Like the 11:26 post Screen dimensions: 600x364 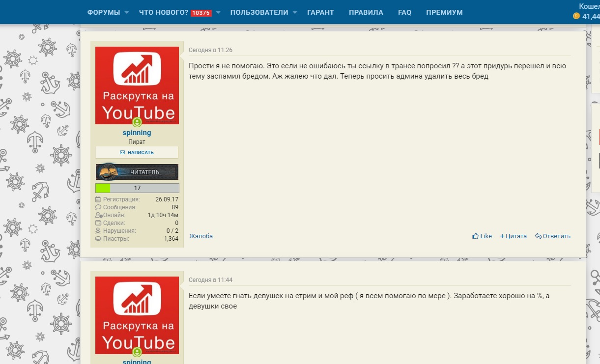click(482, 236)
